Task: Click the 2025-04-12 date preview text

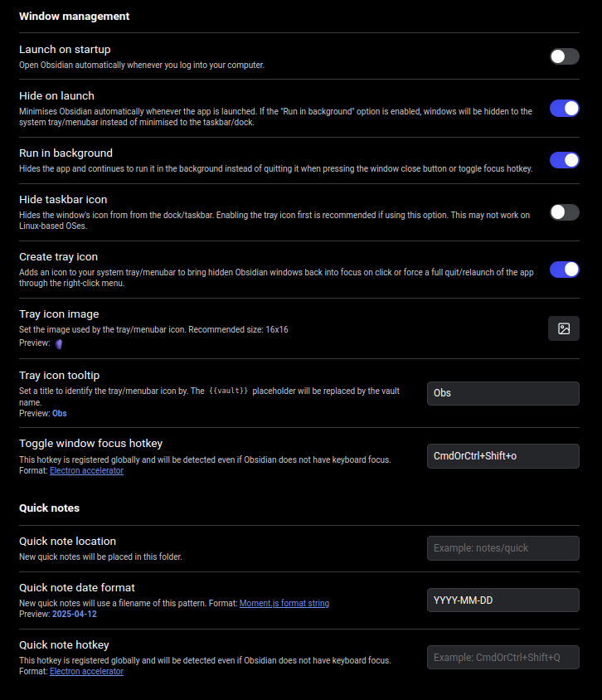Action: click(75, 615)
